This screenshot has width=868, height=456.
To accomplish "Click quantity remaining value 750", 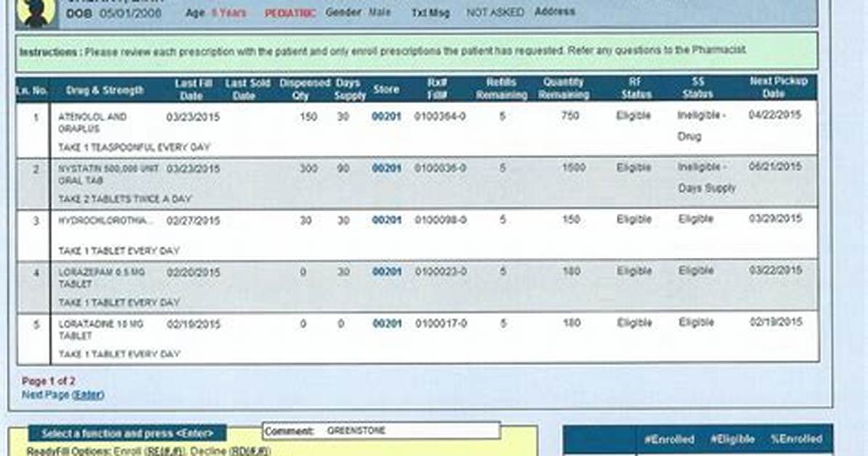I will pyautogui.click(x=570, y=115).
